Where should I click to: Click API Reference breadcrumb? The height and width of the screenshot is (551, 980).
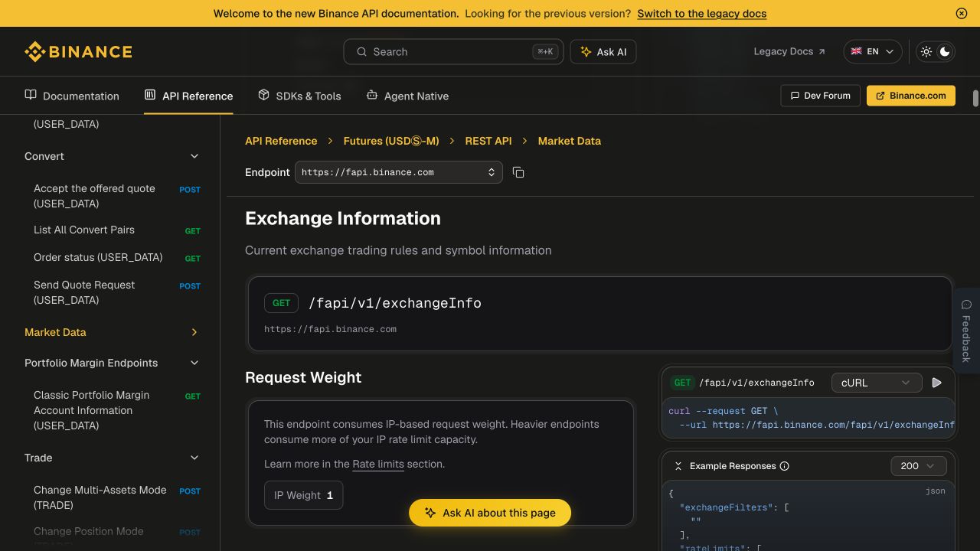tap(281, 141)
